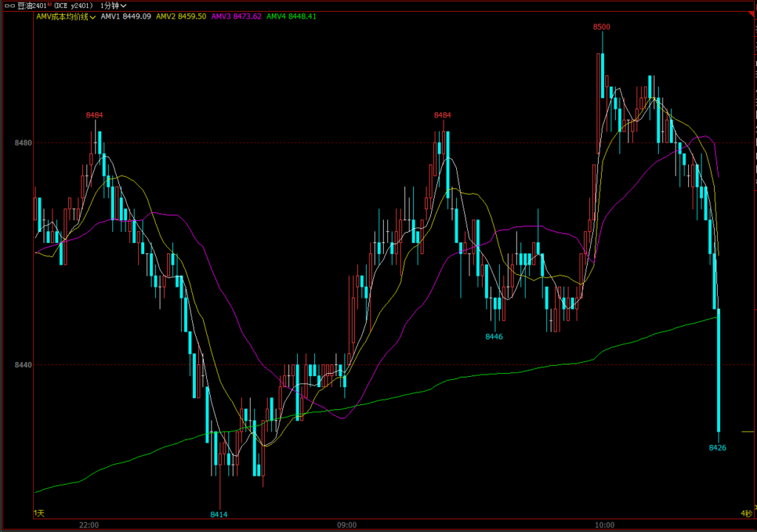
Task: Select the white AMV1 8449.09 legend
Action: pos(126,16)
